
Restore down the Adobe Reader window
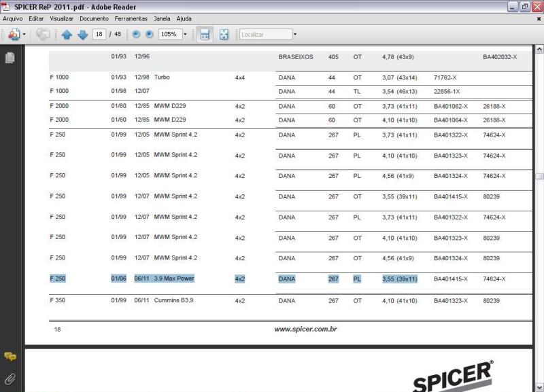tap(524, 7)
